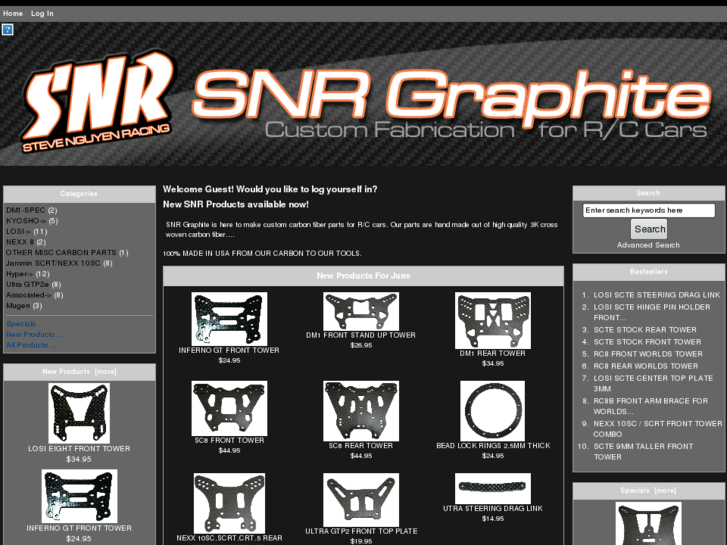
Task: Expand the KYOSHO category
Action: click(x=26, y=221)
